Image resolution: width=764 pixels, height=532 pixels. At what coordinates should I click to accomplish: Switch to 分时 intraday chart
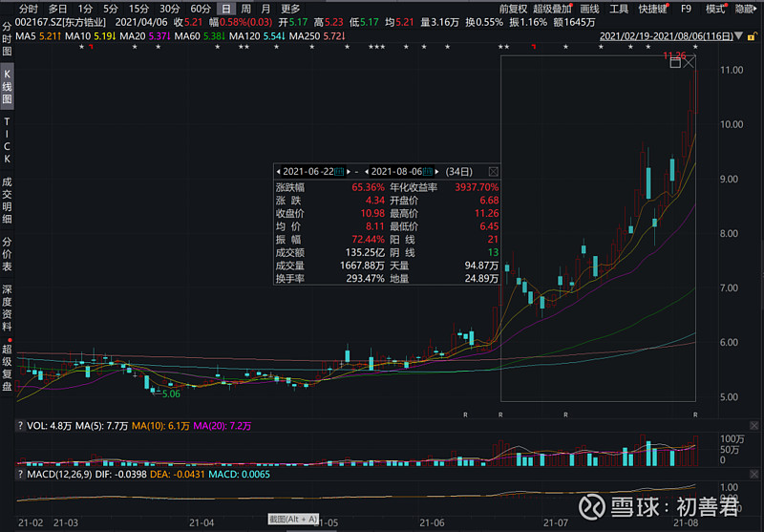[28, 9]
